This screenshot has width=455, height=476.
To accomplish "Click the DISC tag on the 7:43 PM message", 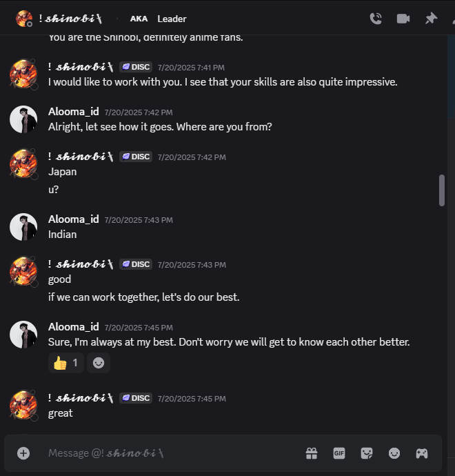I will pos(136,264).
